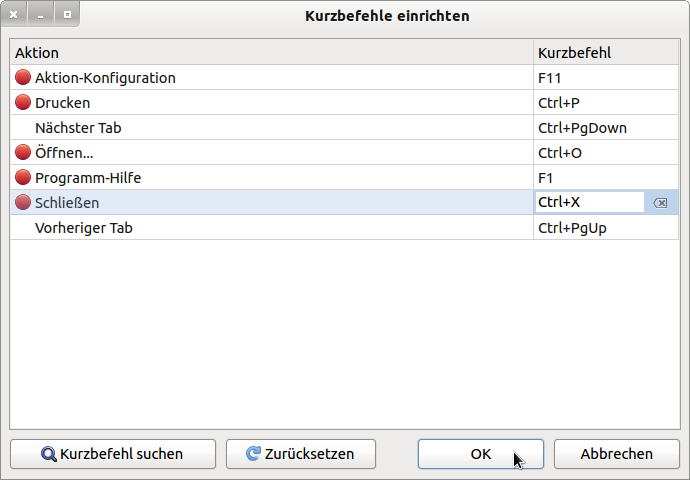The height and width of the screenshot is (480, 690).
Task: Click the red icon beside Öffnen...
Action: click(23, 152)
